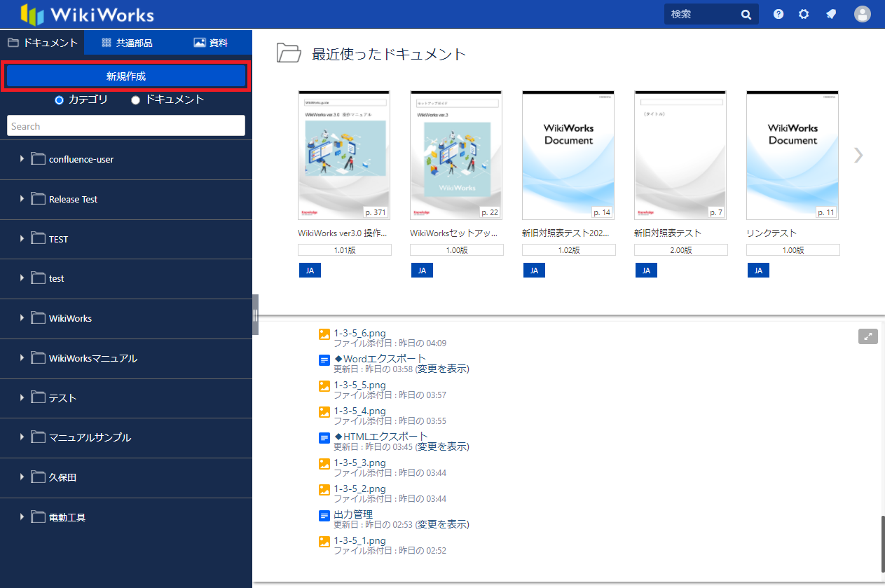This screenshot has width=885, height=588.
Task: Show next recent documents with arrow
Action: (858, 156)
